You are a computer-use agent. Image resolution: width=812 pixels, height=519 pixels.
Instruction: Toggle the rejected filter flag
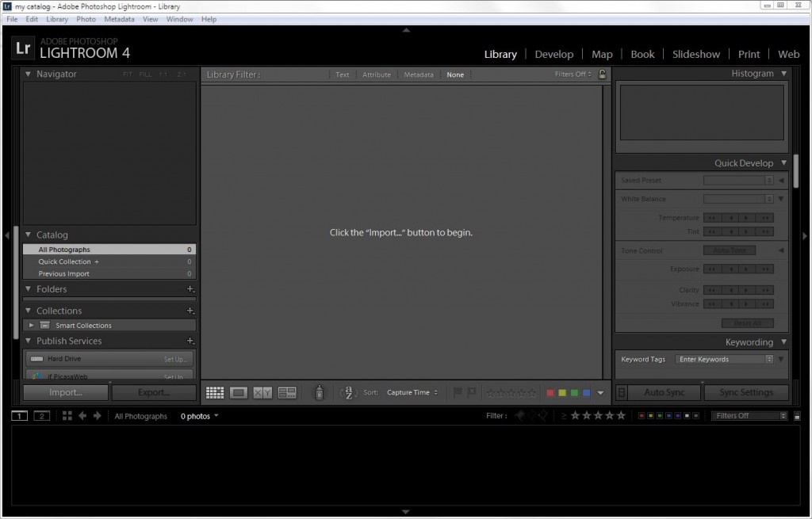(x=542, y=415)
